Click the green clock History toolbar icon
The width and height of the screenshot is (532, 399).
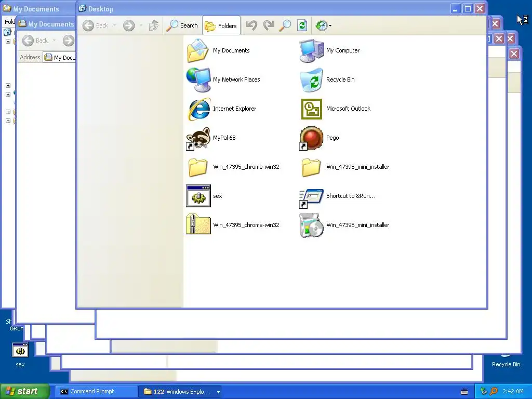click(x=321, y=25)
